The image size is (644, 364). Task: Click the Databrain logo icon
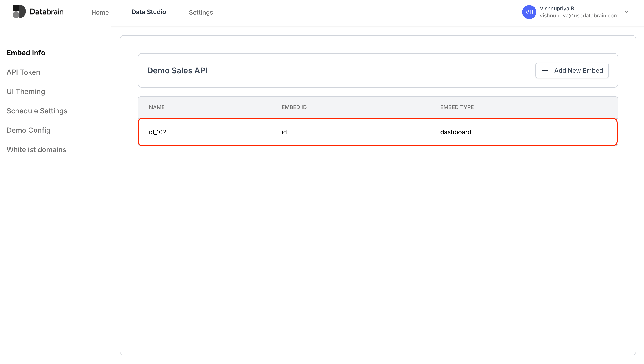coord(19,11)
